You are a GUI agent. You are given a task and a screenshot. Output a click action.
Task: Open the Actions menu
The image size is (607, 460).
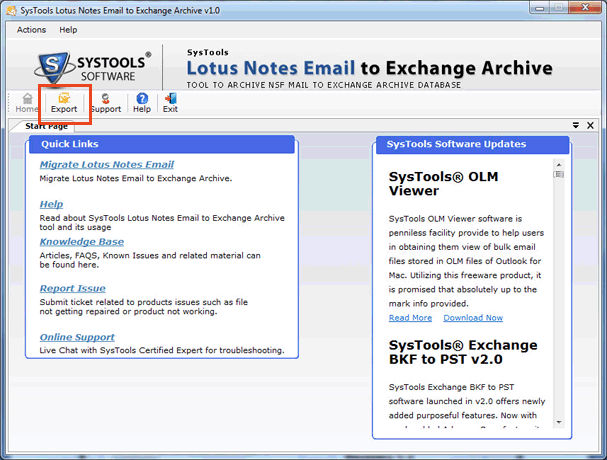coord(31,30)
